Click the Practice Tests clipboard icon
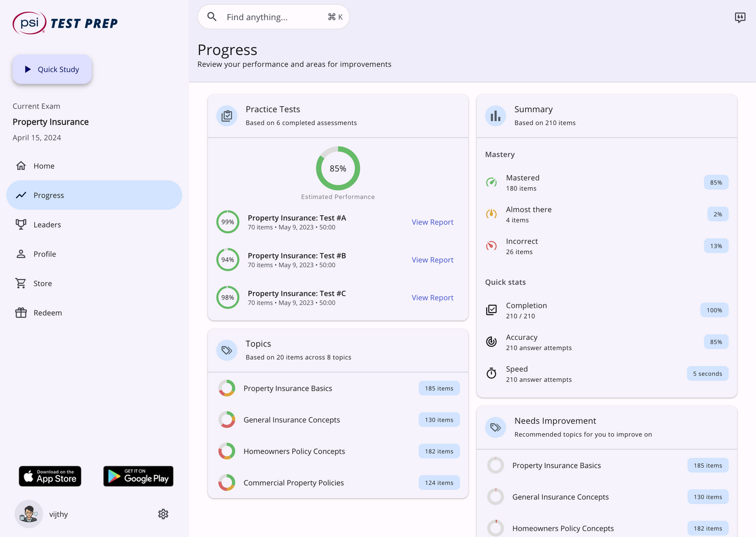The width and height of the screenshot is (756, 537). point(227,116)
